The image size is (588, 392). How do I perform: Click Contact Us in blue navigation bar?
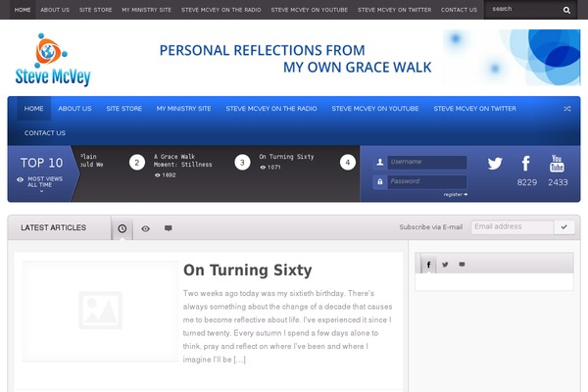[45, 133]
